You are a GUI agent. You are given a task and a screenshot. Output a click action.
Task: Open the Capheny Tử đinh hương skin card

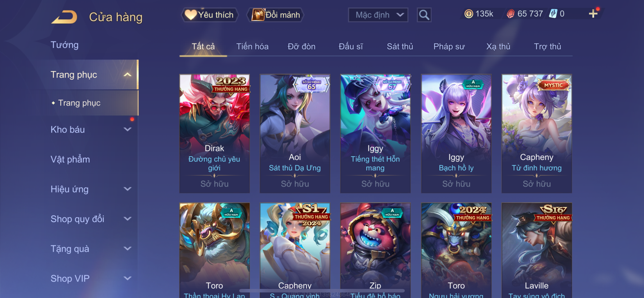(537, 133)
